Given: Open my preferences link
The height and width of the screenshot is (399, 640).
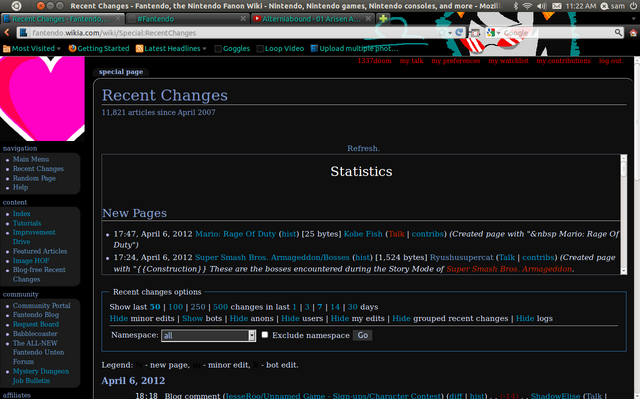Looking at the screenshot, I should point(456,61).
